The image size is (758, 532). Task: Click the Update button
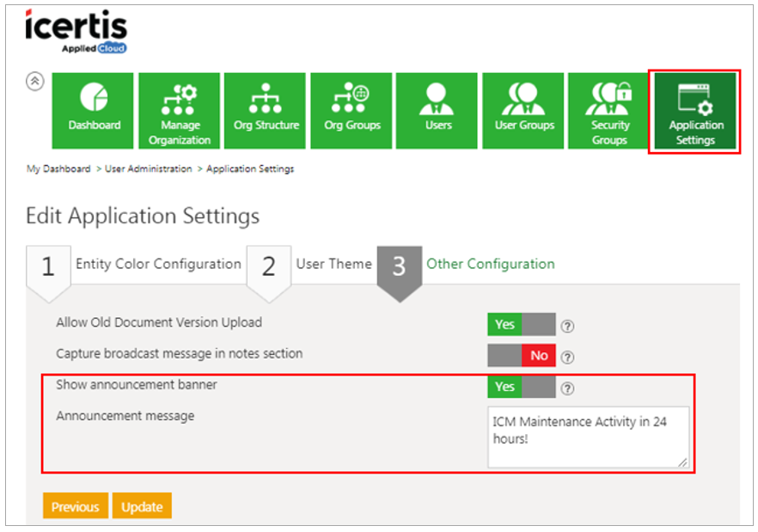click(142, 506)
